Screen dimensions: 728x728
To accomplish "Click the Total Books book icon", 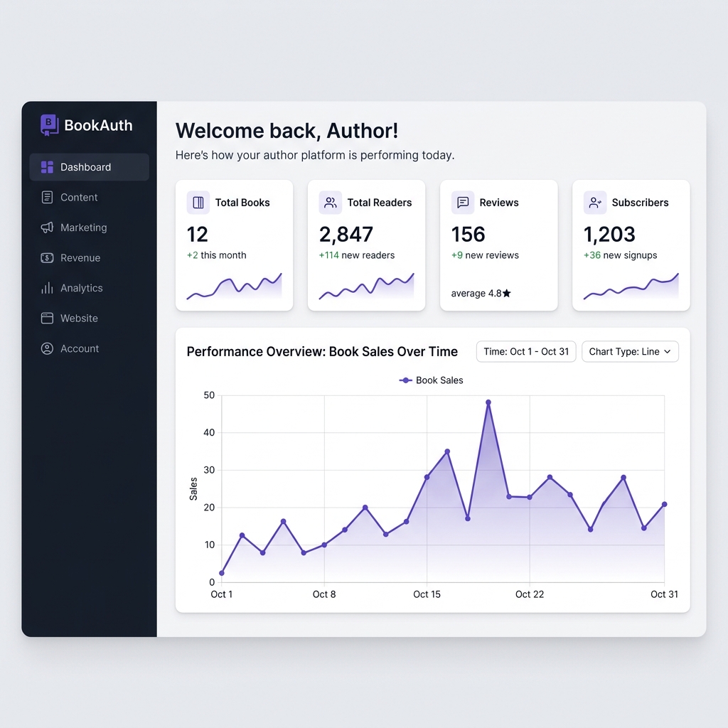I will 198,203.
